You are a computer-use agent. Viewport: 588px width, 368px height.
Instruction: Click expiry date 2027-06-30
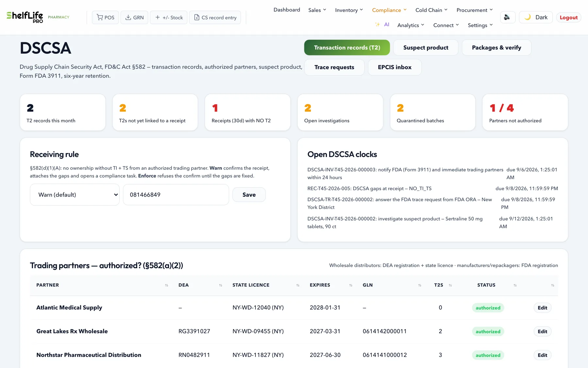point(325,355)
